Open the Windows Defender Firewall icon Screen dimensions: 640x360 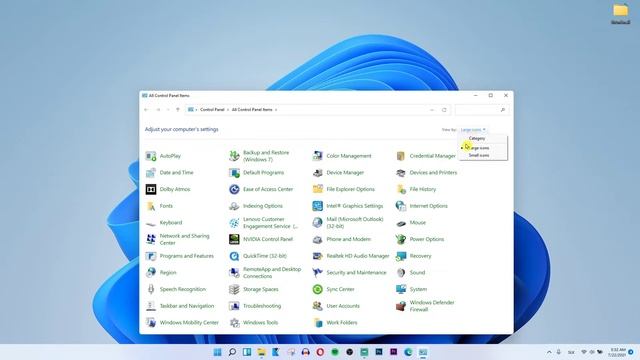point(401,306)
